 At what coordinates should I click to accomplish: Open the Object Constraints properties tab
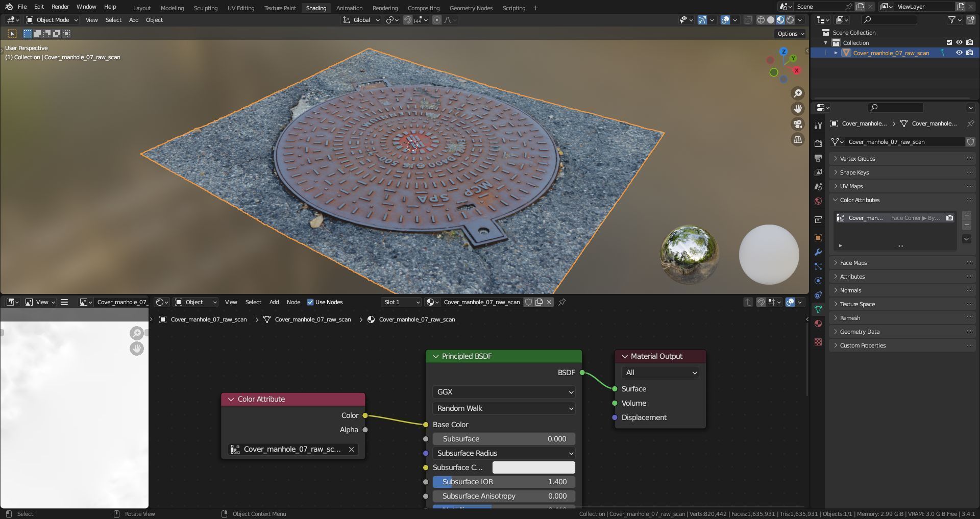pos(818,295)
